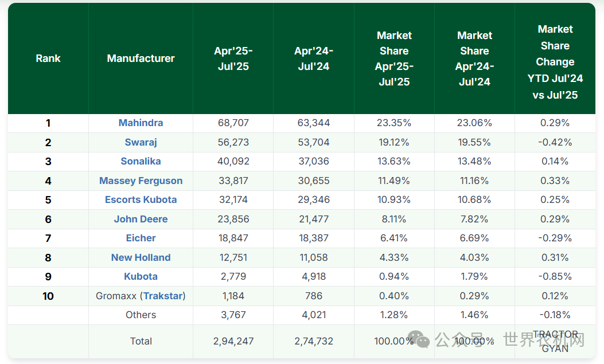Click the Others row label

click(x=141, y=315)
